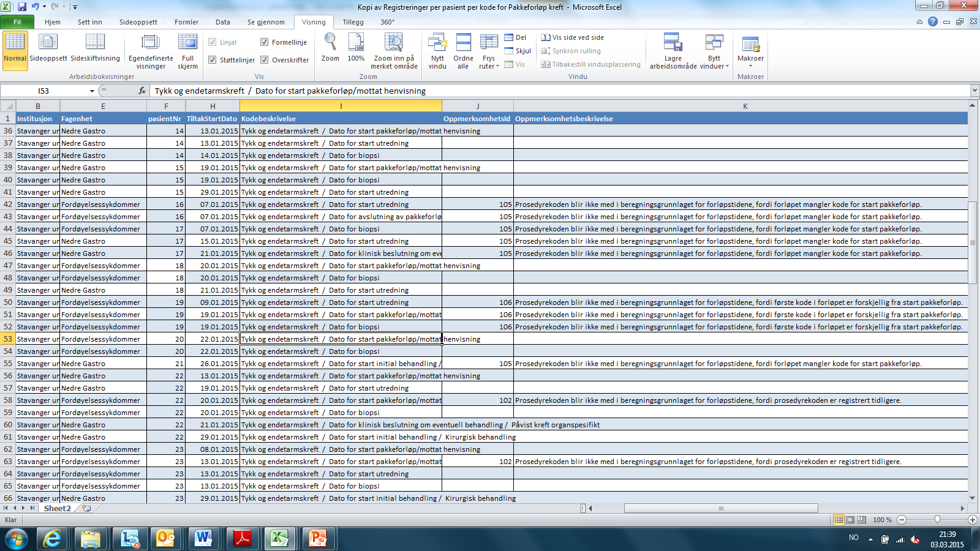Image resolution: width=980 pixels, height=551 pixels.
Task: Open PowerPoint from the taskbar
Action: 318,539
